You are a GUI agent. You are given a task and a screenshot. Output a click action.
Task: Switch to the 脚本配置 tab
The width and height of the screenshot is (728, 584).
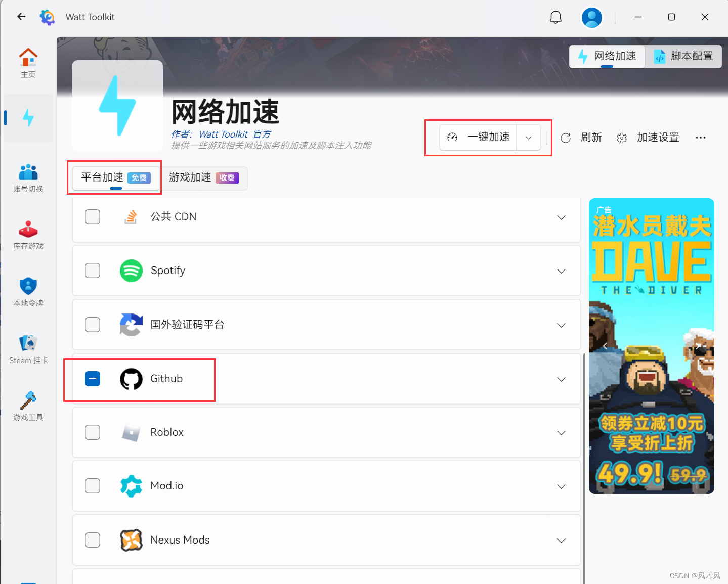[683, 56]
